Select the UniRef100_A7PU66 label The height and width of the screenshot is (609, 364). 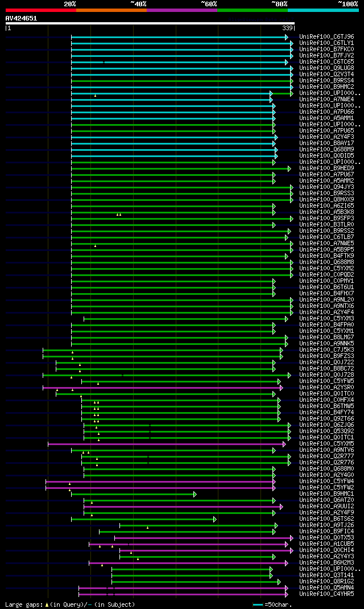point(326,112)
